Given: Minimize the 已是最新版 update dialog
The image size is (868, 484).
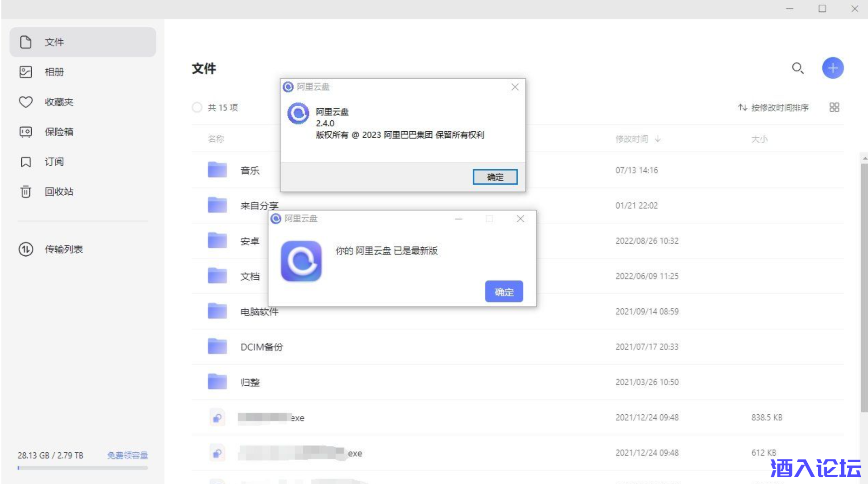Looking at the screenshot, I should [458, 219].
